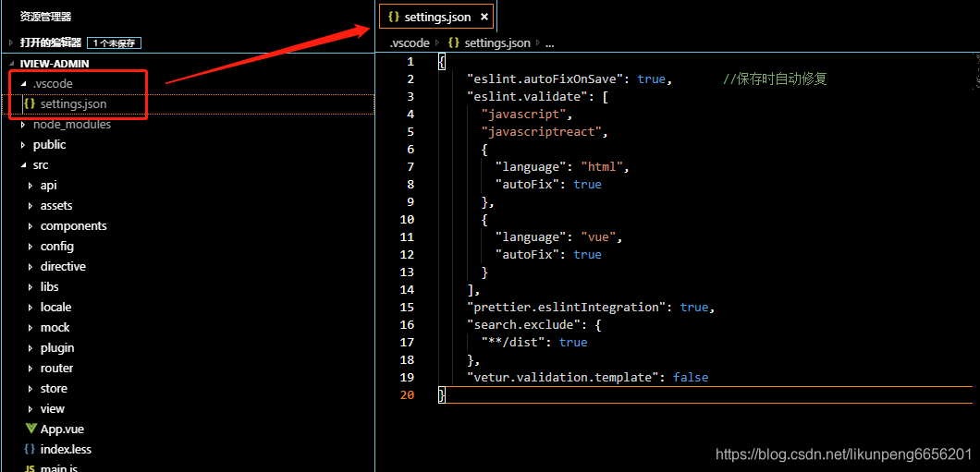Close the settings.json editor tab

(x=484, y=17)
